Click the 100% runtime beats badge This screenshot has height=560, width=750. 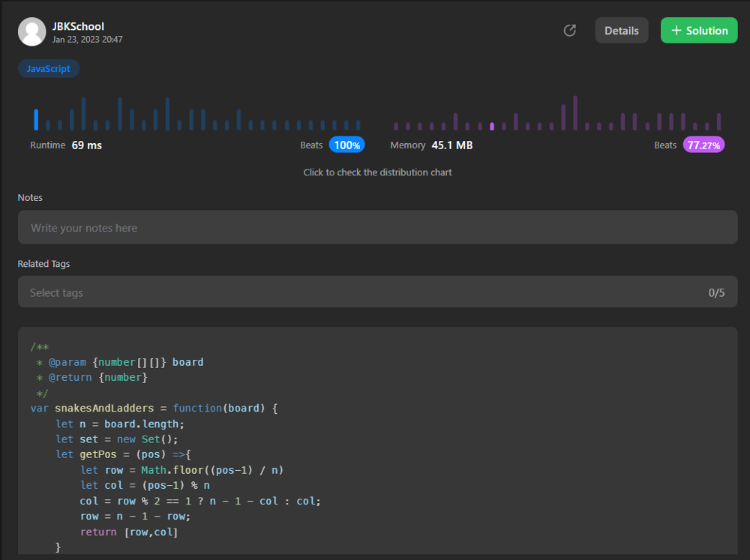click(x=346, y=145)
